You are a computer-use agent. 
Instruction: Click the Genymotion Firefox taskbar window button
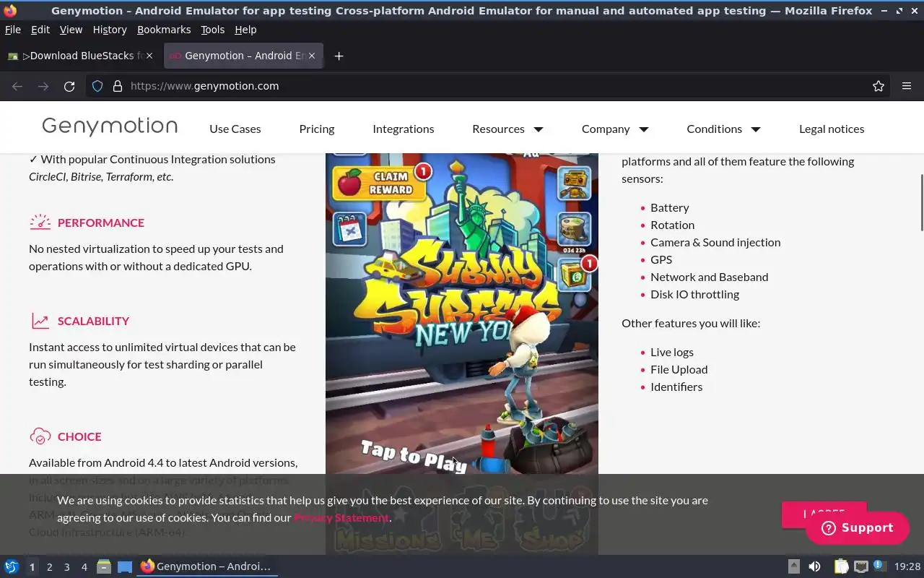pyautogui.click(x=207, y=566)
